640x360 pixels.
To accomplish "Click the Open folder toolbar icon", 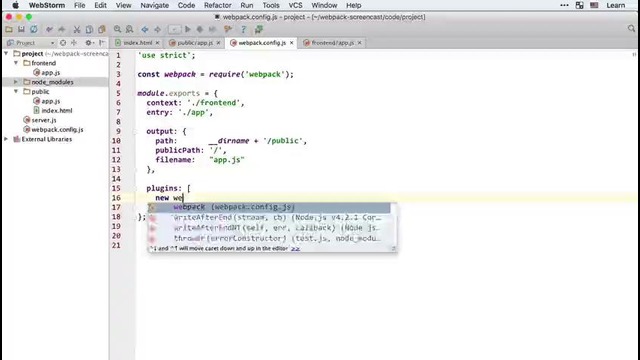I will pyautogui.click(x=9, y=29).
